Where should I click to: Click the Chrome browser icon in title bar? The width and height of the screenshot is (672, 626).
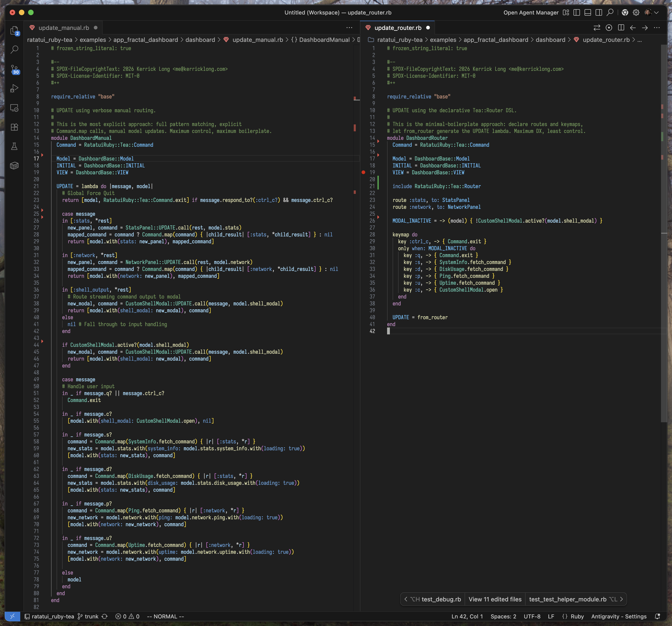[625, 12]
